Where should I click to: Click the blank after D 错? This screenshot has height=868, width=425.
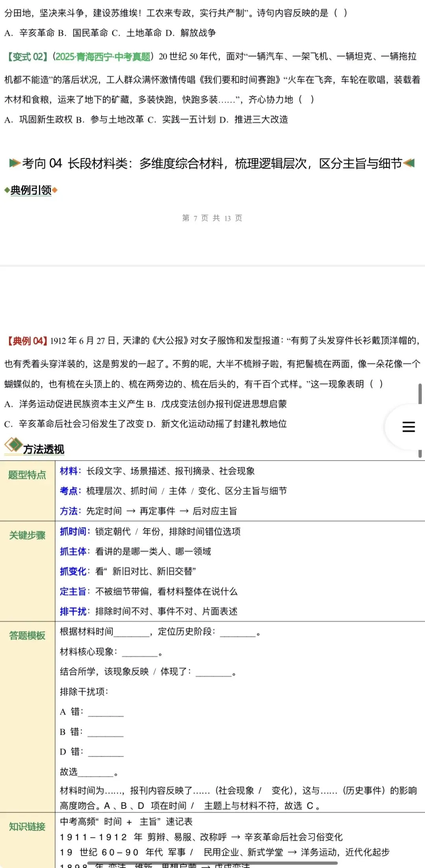pyautogui.click(x=106, y=752)
